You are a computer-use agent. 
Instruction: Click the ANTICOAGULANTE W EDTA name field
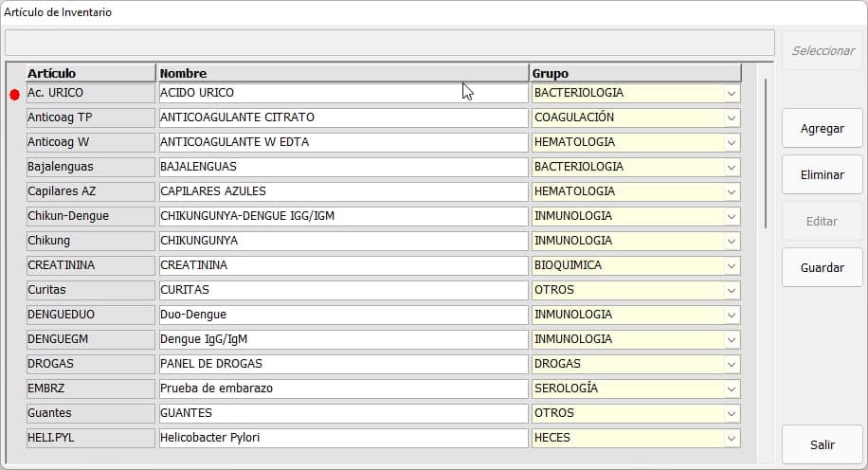343,142
